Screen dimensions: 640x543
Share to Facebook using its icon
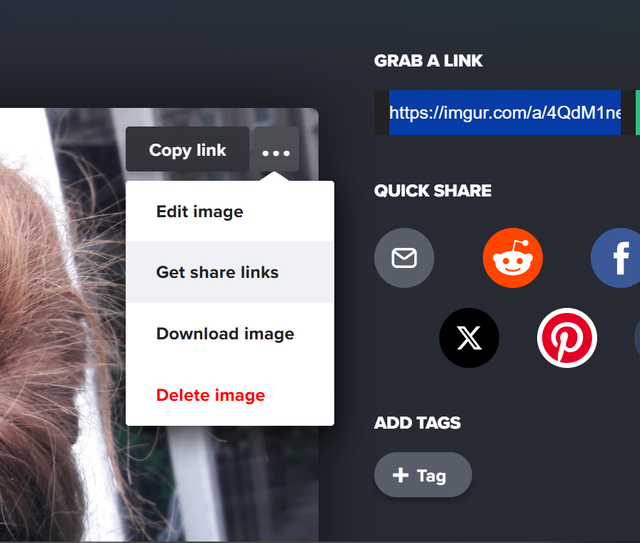[616, 258]
